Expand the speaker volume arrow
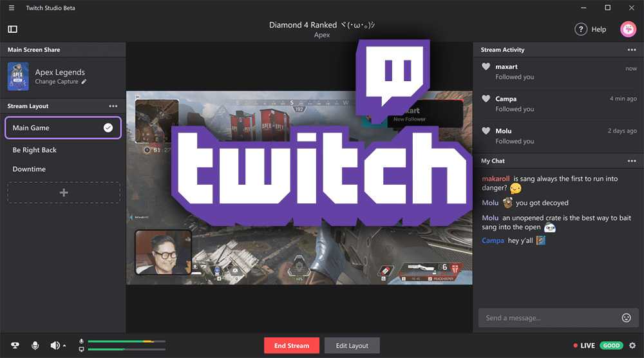 coord(64,346)
